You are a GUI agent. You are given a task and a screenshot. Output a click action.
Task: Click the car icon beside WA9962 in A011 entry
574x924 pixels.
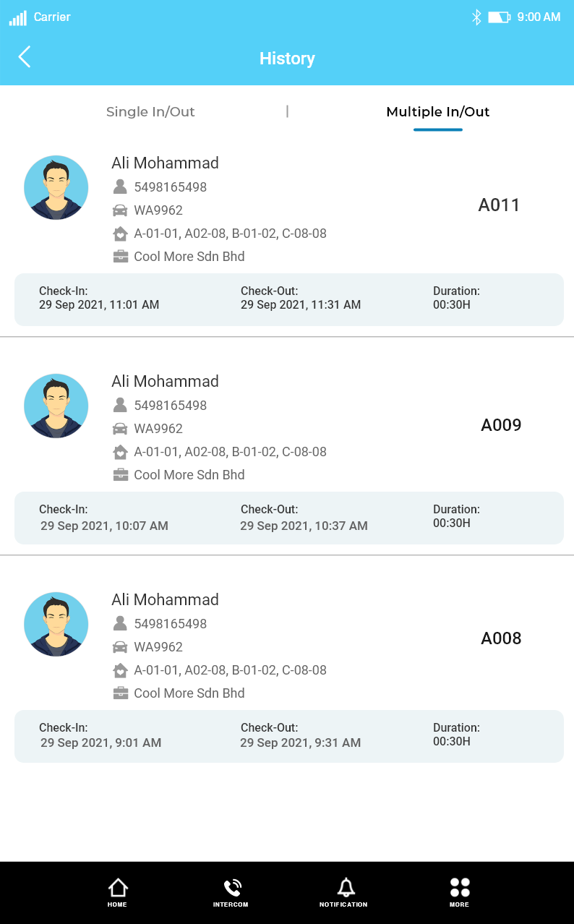tap(120, 210)
